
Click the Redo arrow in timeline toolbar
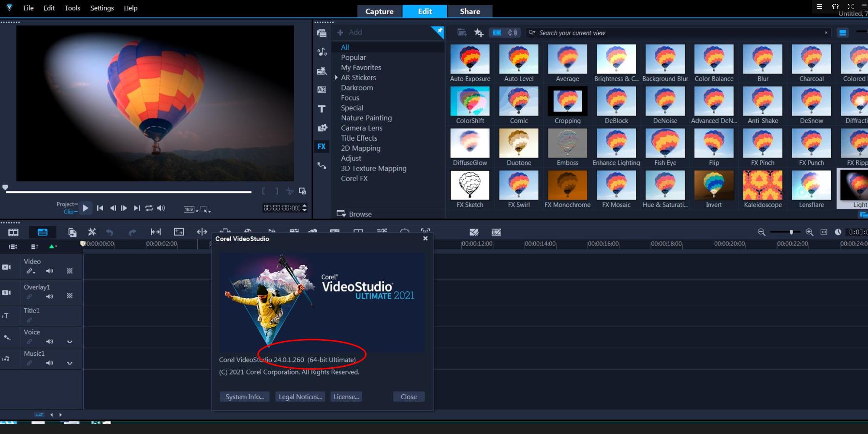(x=132, y=232)
